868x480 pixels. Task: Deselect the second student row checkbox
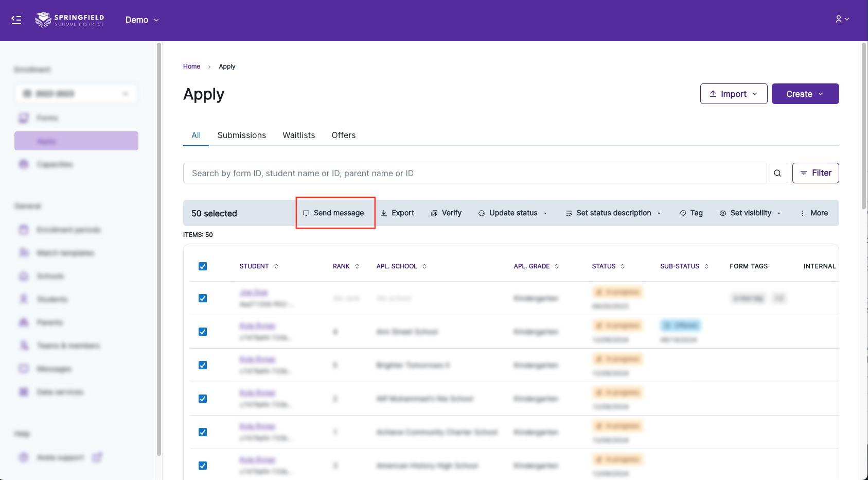point(203,332)
